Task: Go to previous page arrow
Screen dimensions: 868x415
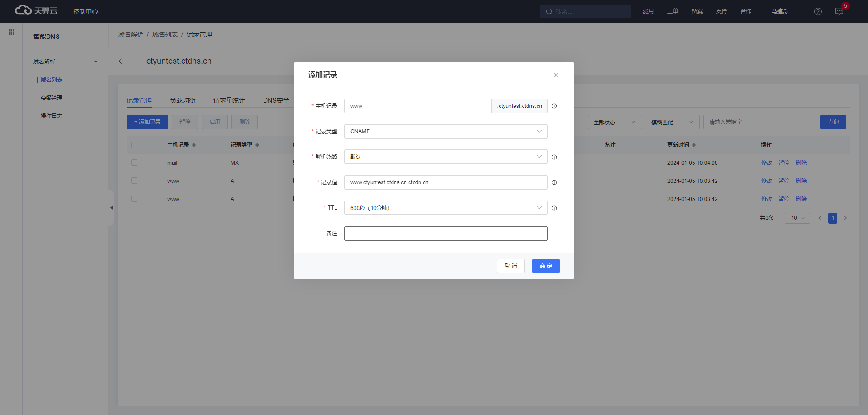Action: pyautogui.click(x=820, y=218)
